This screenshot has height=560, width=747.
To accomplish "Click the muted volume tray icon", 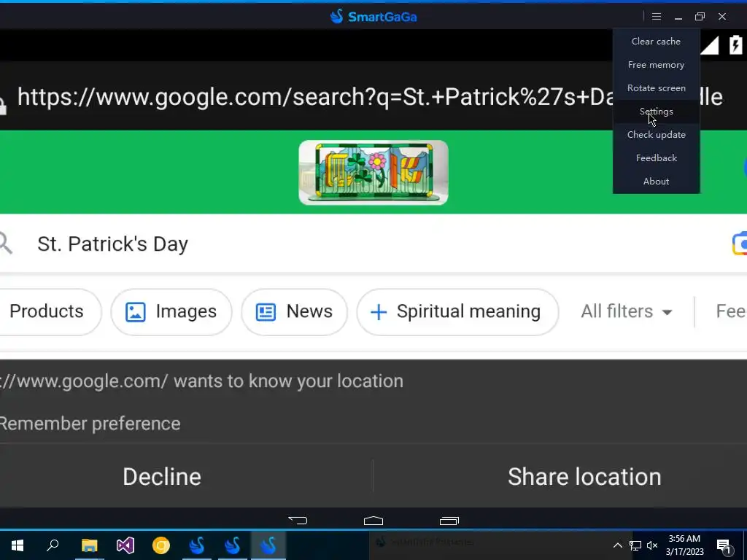I will tap(652, 545).
